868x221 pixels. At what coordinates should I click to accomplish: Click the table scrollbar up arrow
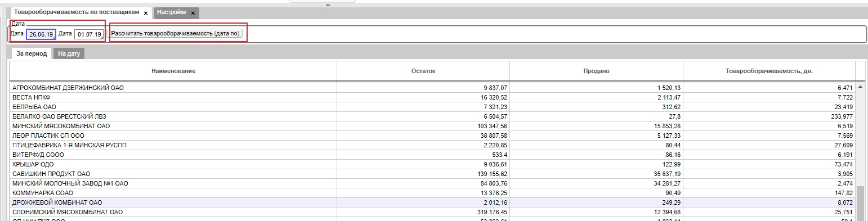point(860,88)
